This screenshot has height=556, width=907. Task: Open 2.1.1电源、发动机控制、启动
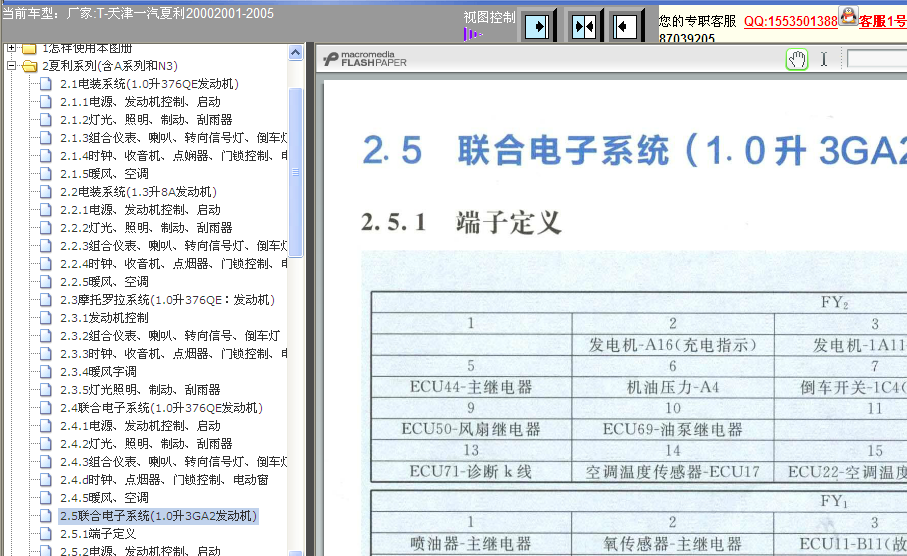(x=141, y=102)
